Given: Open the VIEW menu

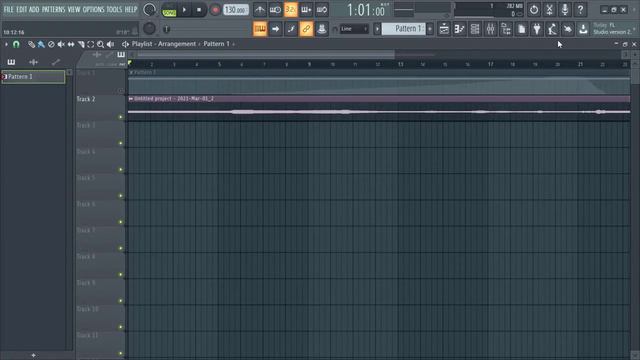Looking at the screenshot, I should (x=74, y=9).
